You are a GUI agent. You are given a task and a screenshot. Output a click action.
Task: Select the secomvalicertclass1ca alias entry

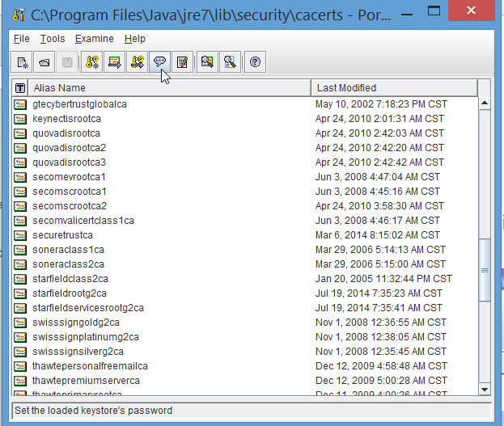point(83,221)
